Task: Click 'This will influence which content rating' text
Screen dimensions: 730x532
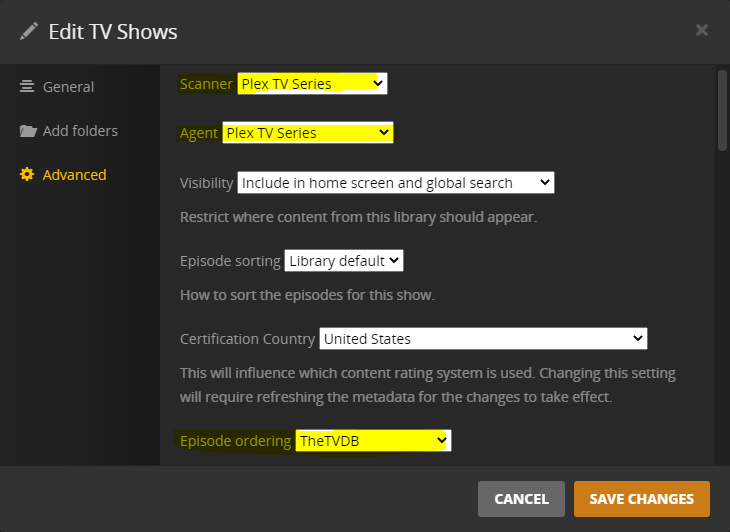Action: click(428, 385)
